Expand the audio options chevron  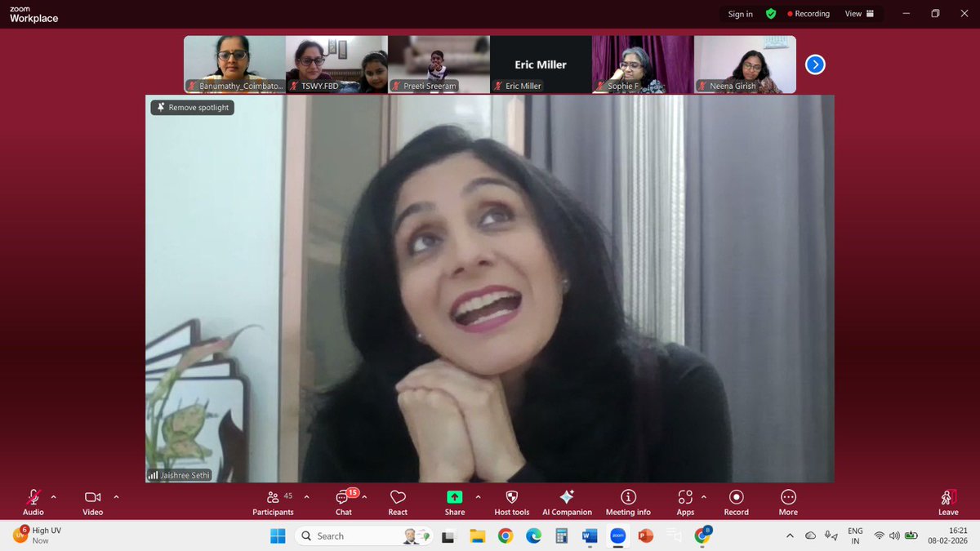click(x=54, y=496)
